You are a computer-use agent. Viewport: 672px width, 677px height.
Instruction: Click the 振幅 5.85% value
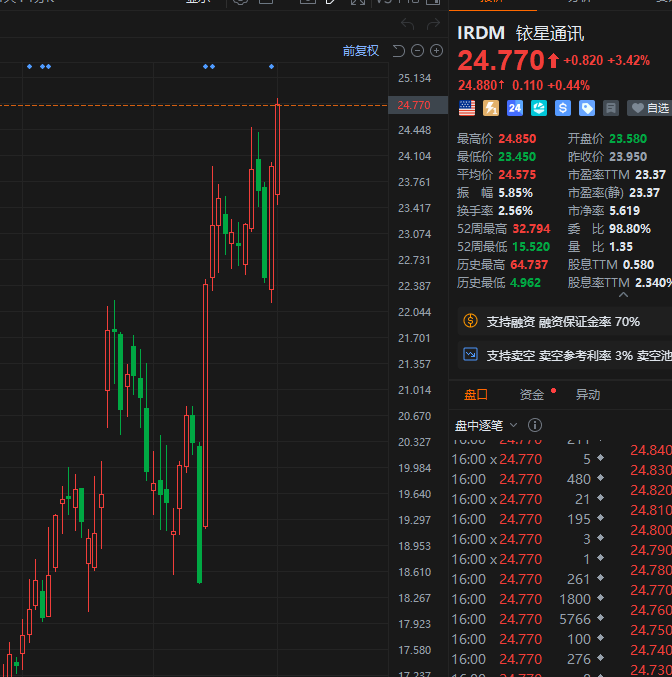(515, 193)
